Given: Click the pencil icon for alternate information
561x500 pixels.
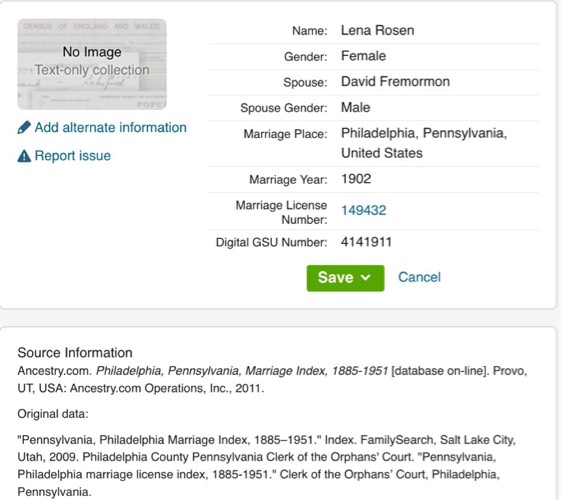Looking at the screenshot, I should click(x=24, y=127).
